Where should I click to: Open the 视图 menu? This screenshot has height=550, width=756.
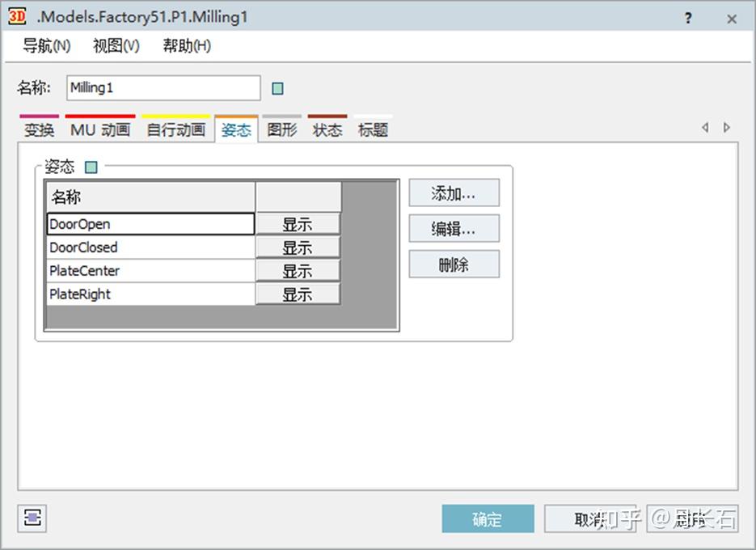tap(115, 46)
